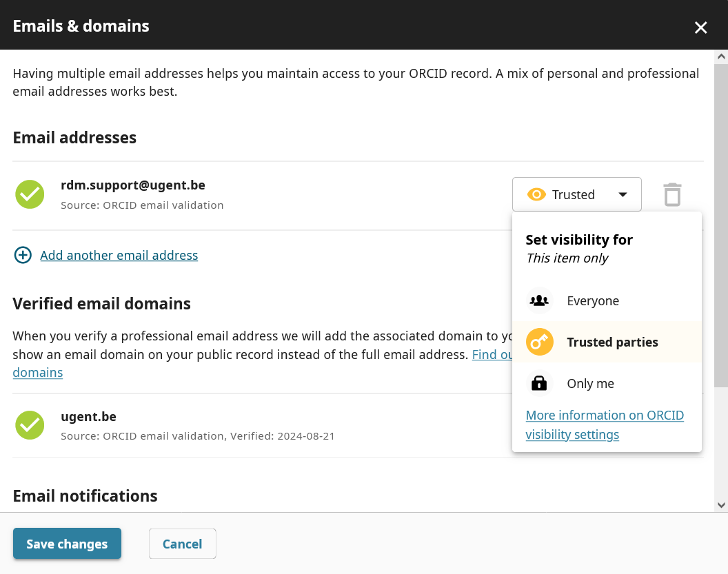Click the green checkmark beside ugent.be domain
Screen dimensions: 728x574
[30, 425]
